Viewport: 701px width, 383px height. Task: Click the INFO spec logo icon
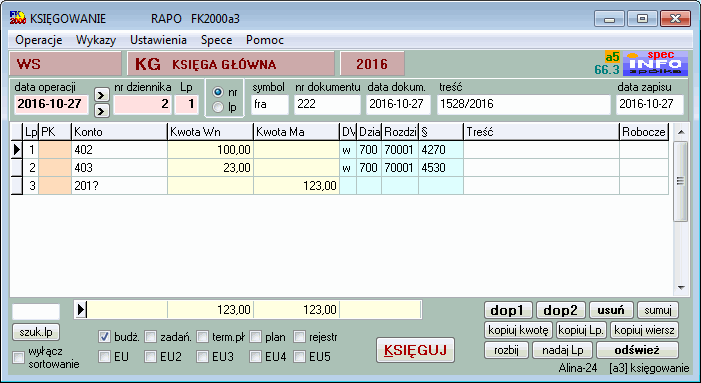pyautogui.click(x=655, y=63)
